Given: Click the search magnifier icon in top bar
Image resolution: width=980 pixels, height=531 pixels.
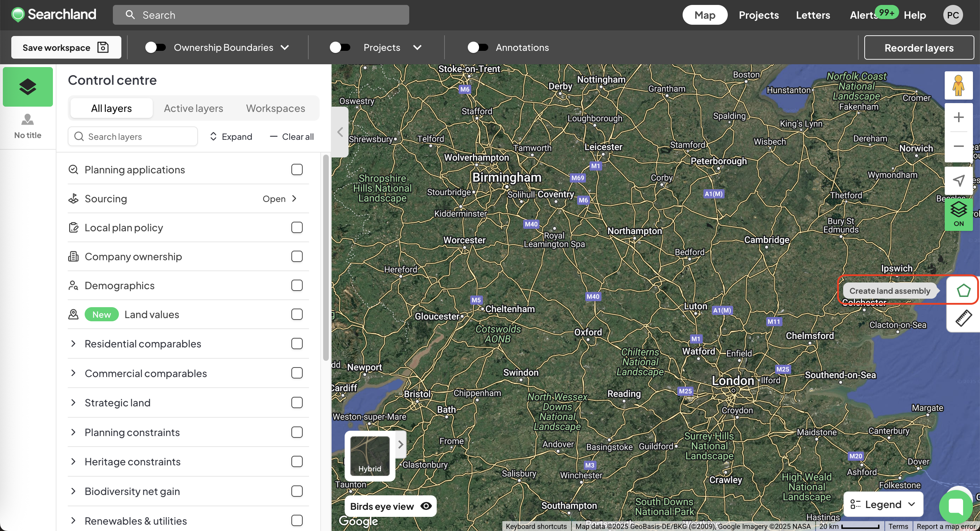Looking at the screenshot, I should coord(130,15).
